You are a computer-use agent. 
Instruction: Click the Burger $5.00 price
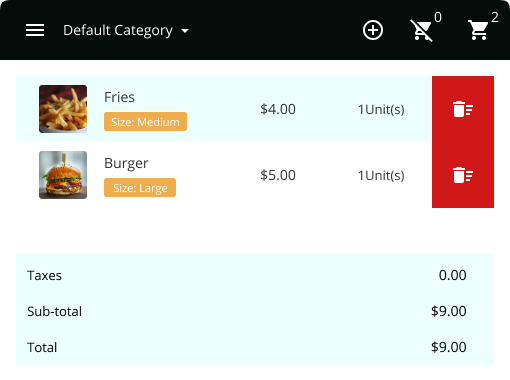pyautogui.click(x=278, y=175)
